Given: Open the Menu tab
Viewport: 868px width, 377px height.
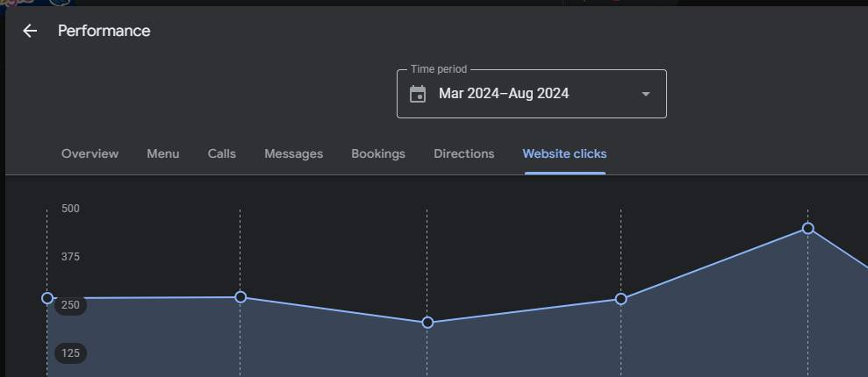Looking at the screenshot, I should pos(162,153).
